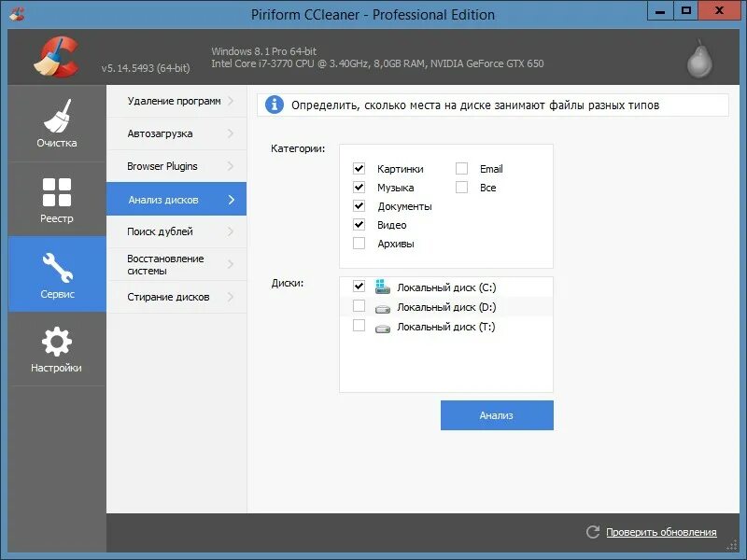The width and height of the screenshot is (747, 560).
Task: Click the Windows 8.1 Pro 64-bit text
Action: point(264,51)
